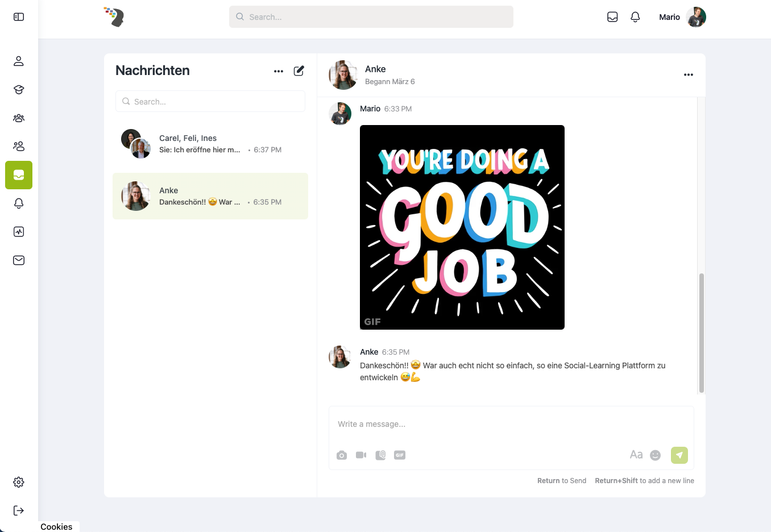The width and height of the screenshot is (771, 532).
Task: Click the Begann März 6 text
Action: tap(390, 82)
